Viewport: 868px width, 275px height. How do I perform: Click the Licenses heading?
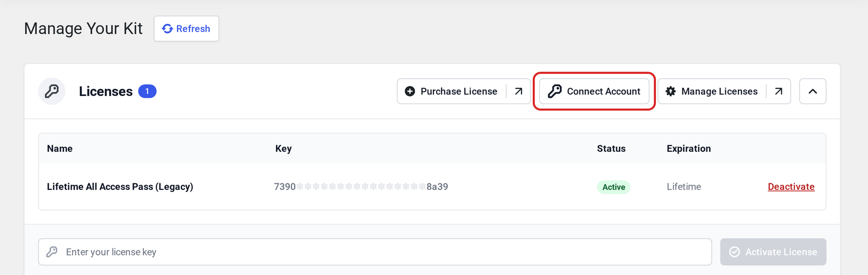pos(106,91)
